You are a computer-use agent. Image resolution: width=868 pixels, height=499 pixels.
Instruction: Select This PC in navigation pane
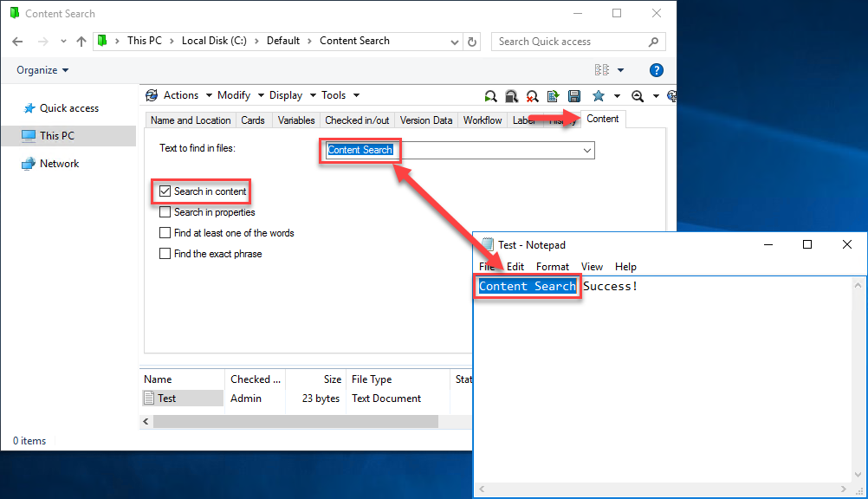[68, 136]
